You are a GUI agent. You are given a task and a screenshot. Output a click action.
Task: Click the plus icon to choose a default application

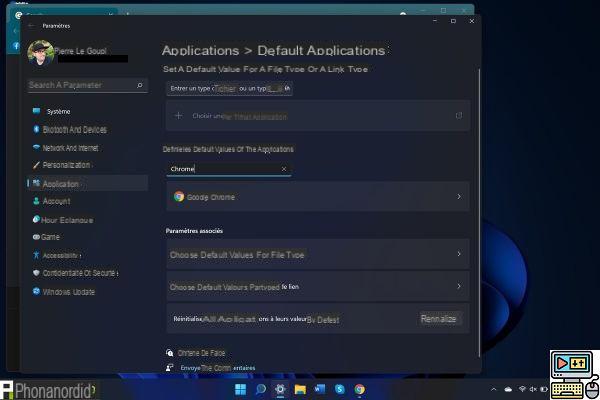tap(178, 115)
